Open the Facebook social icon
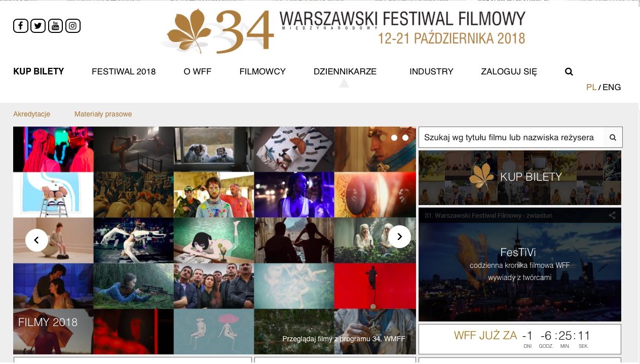 21,26
